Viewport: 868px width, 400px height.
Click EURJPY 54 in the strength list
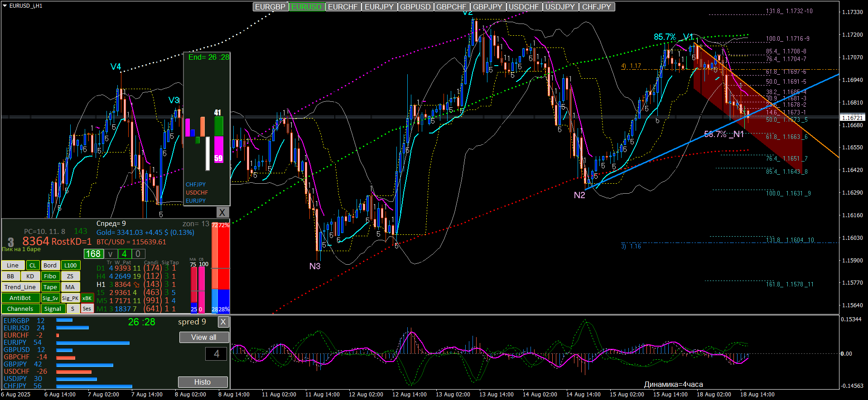23,343
